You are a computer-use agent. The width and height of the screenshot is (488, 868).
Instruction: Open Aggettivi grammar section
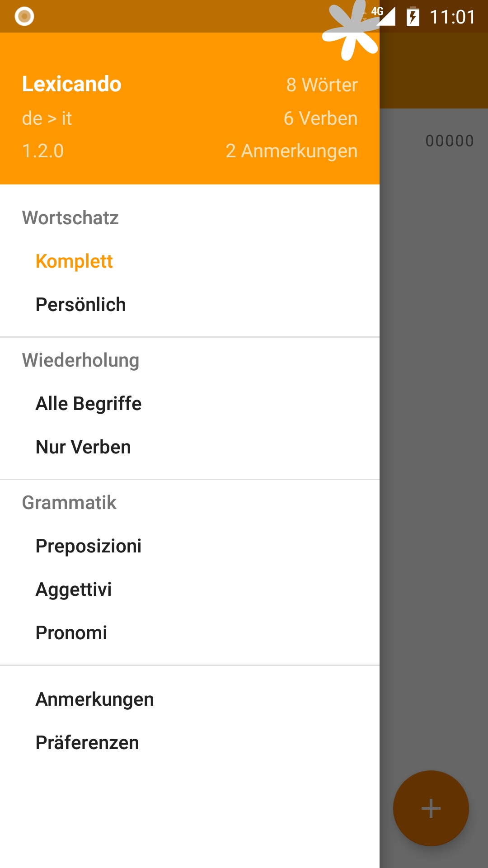74,590
